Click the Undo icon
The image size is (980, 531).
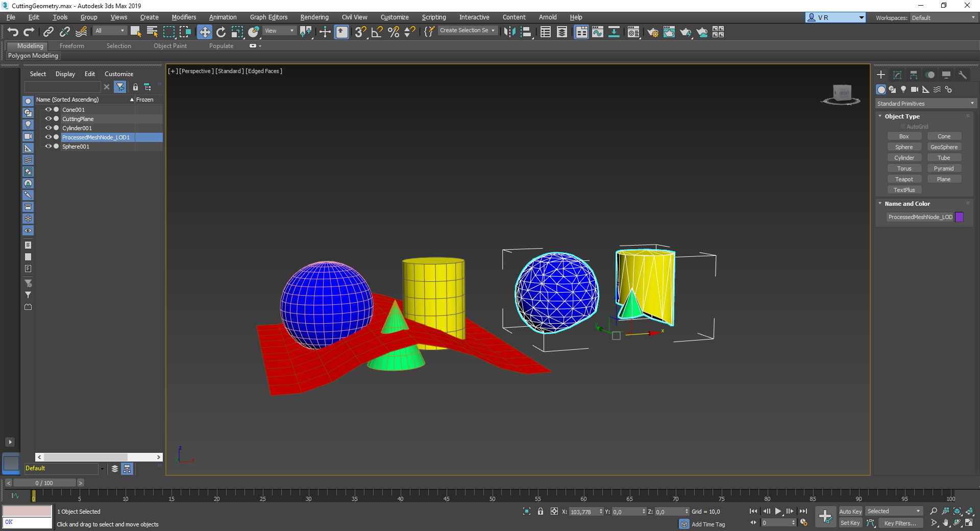[x=13, y=32]
